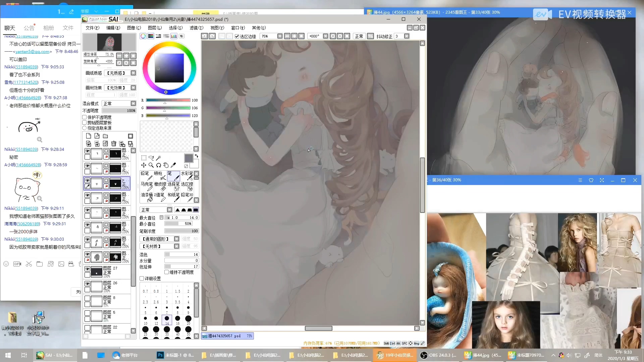Show the RGB slider panel
644x362 pixels.
[x=151, y=36]
